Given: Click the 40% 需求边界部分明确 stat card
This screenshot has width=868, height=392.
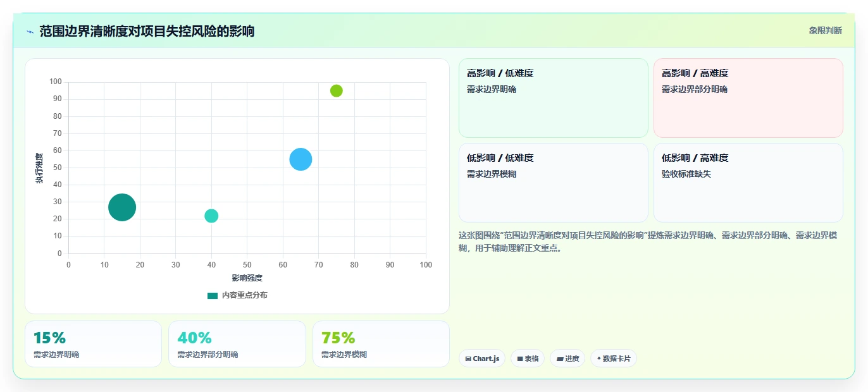Looking at the screenshot, I should coord(237,344).
